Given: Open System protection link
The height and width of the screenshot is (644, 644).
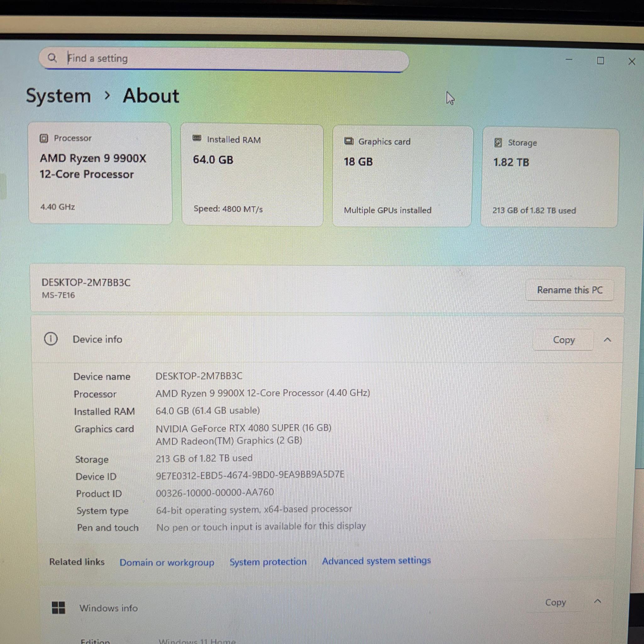Looking at the screenshot, I should click(x=268, y=562).
